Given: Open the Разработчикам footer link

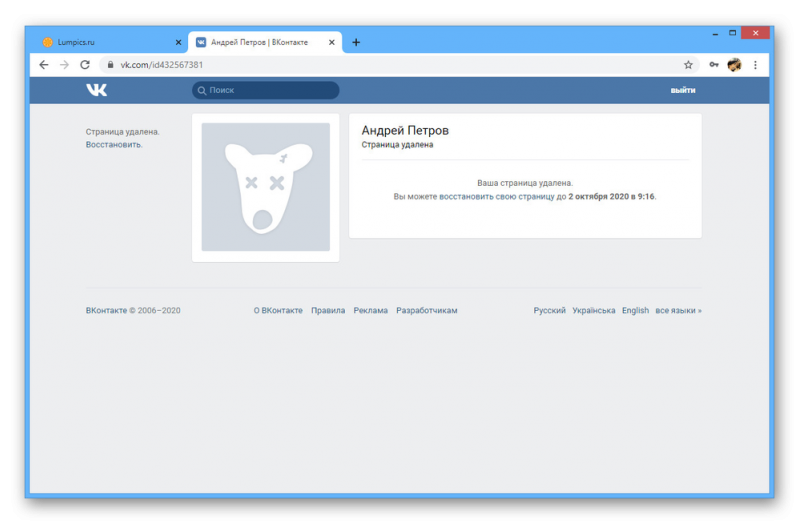Looking at the screenshot, I should coord(427,310).
